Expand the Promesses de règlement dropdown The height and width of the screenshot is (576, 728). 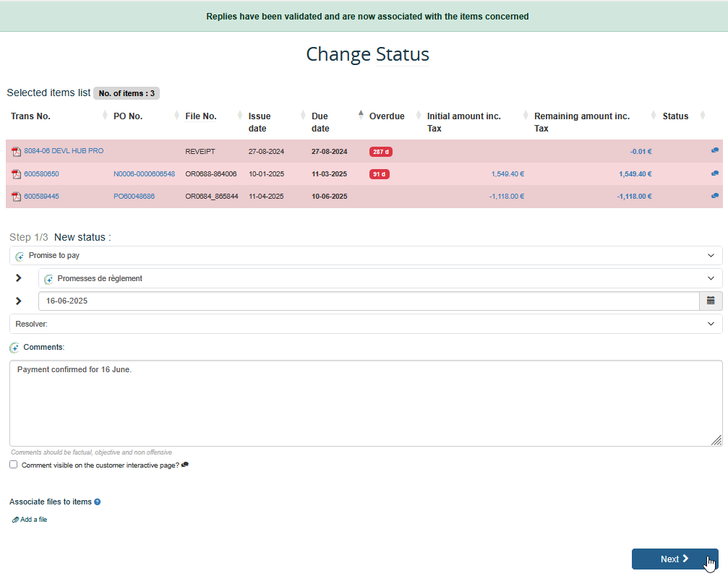380,278
